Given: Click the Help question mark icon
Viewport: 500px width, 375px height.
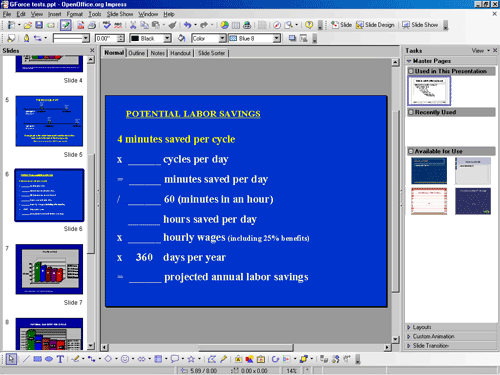Looking at the screenshot, I should 309,25.
